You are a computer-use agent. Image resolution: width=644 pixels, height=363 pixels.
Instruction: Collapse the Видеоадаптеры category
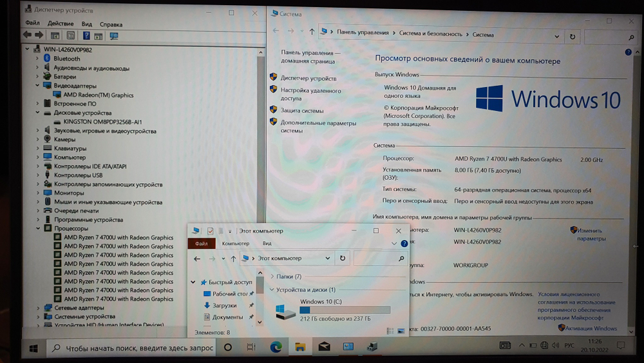[37, 86]
